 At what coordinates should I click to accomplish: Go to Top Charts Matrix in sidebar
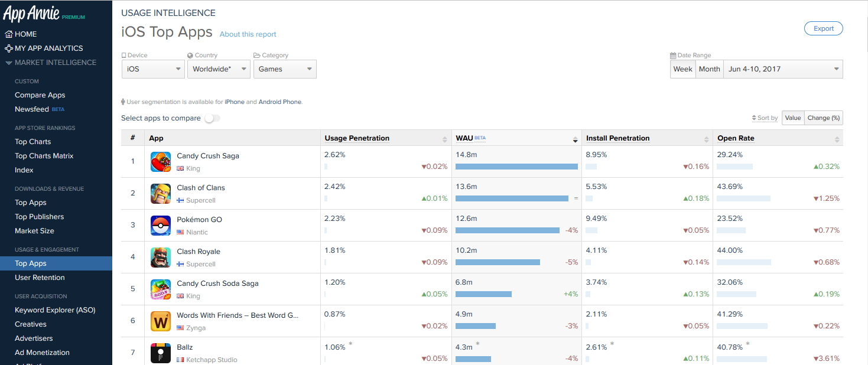click(44, 156)
